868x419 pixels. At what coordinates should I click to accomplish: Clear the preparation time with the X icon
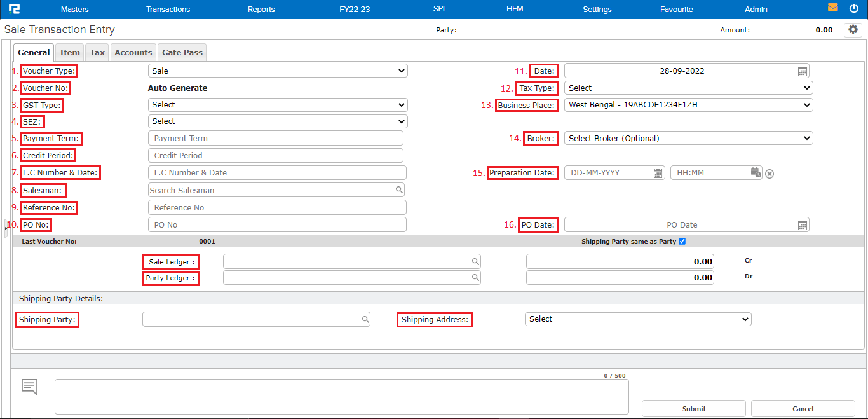pos(770,173)
